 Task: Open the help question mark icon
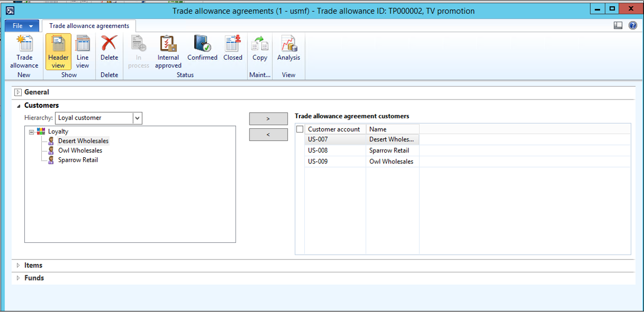point(633,25)
